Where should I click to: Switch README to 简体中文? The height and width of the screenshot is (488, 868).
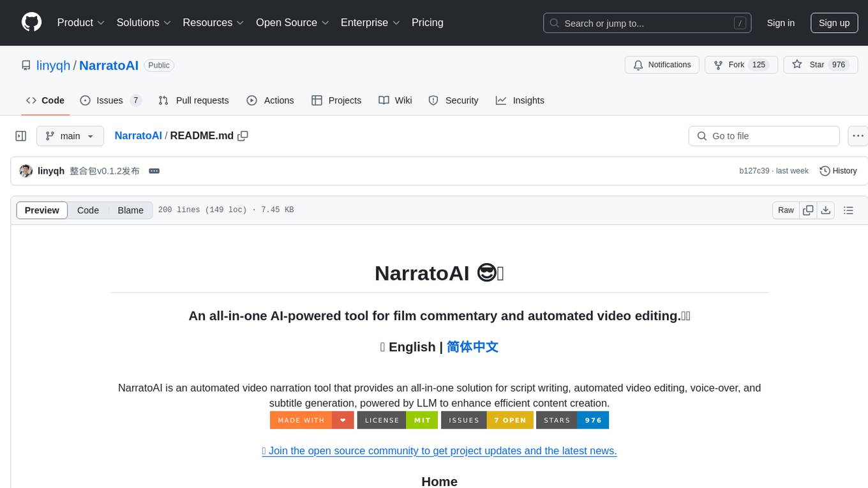(x=472, y=347)
